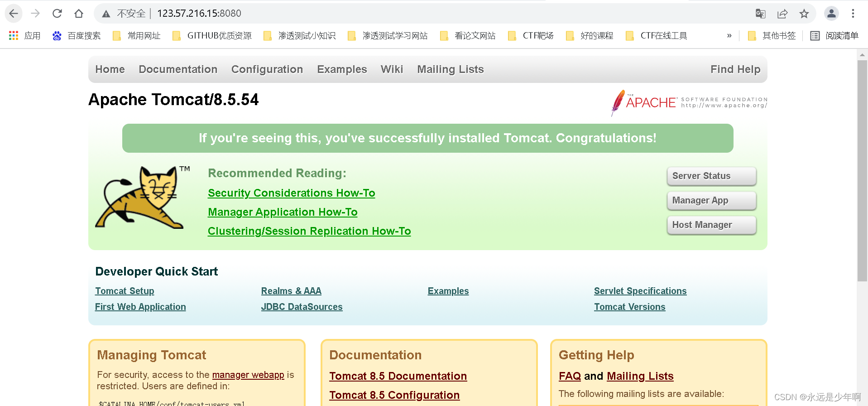The width and height of the screenshot is (868, 406).
Task: Click the Managing Tomcat heading
Action: pos(151,355)
